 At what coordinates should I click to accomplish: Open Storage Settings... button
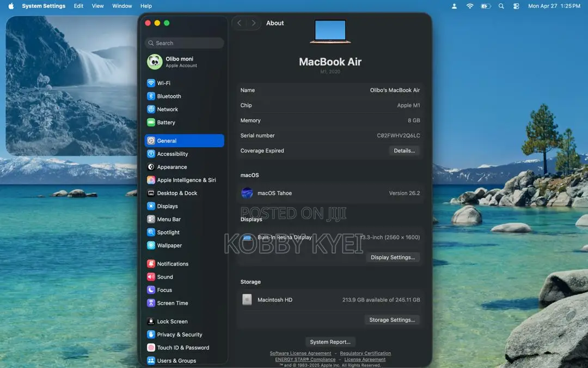click(392, 320)
